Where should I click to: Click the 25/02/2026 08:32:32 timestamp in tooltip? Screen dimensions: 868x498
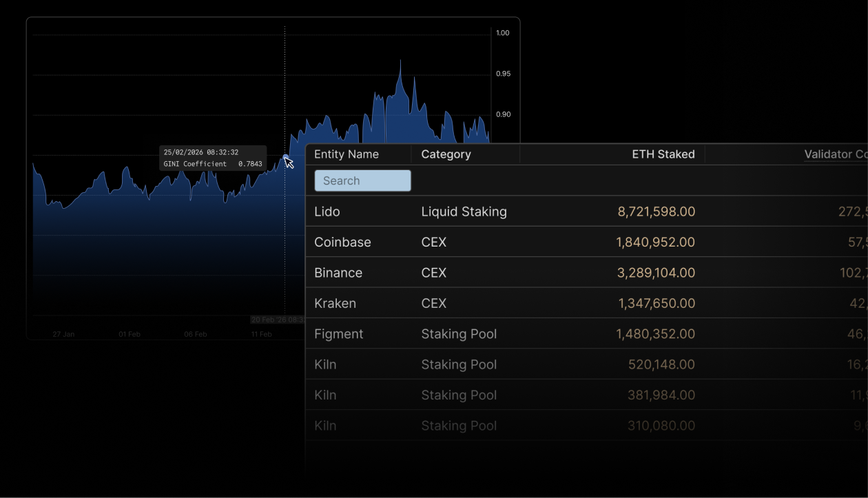pos(201,152)
